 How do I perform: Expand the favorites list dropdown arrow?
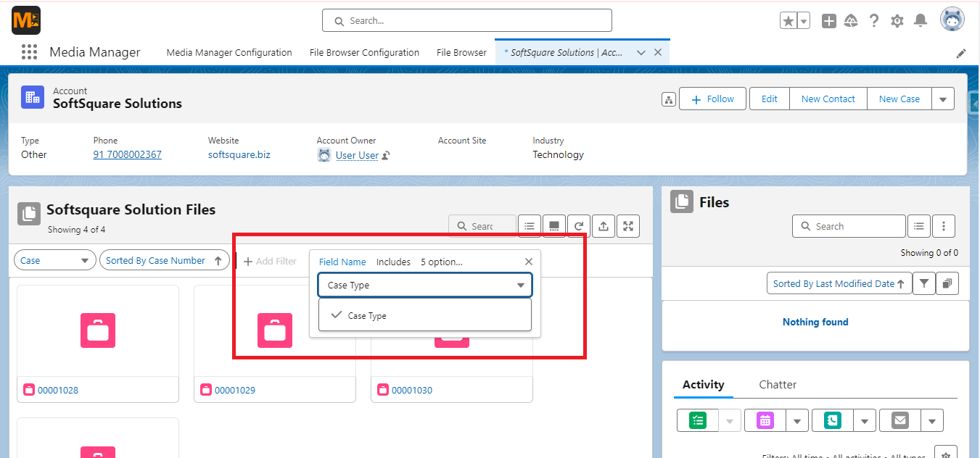pos(804,21)
